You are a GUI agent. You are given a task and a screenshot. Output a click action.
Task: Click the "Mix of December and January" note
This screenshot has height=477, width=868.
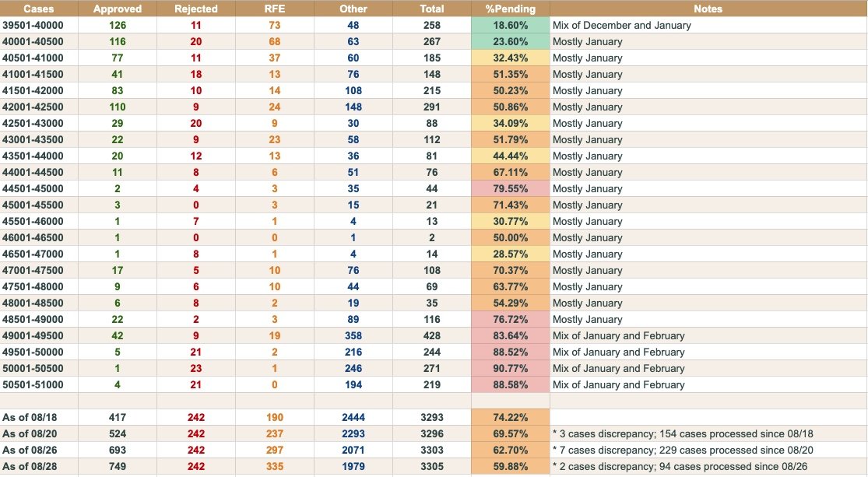click(x=621, y=25)
